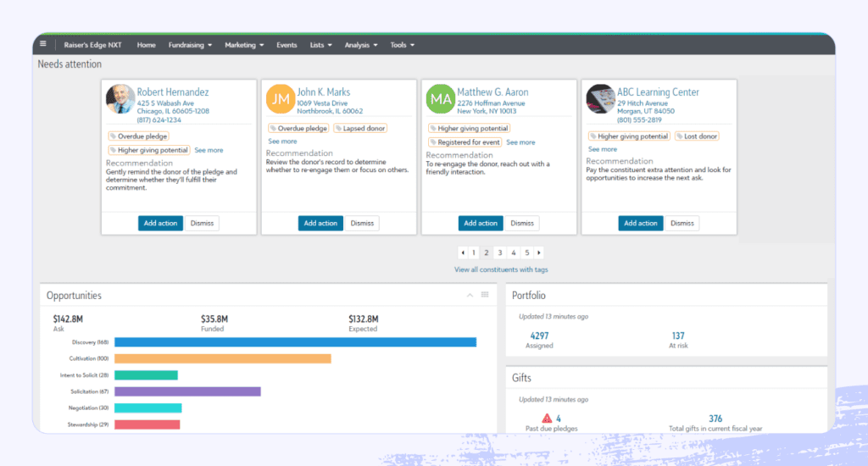Open the Lists dropdown menu
This screenshot has height=466, width=868.
(320, 45)
